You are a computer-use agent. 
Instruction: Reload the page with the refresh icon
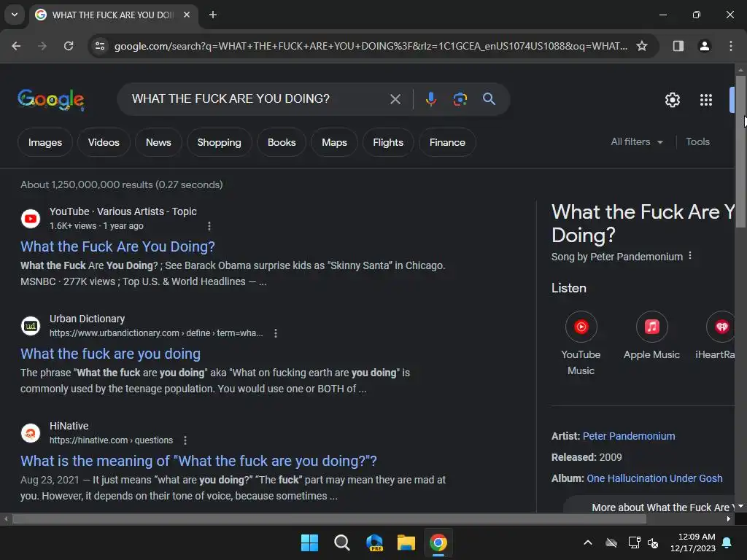coord(69,46)
